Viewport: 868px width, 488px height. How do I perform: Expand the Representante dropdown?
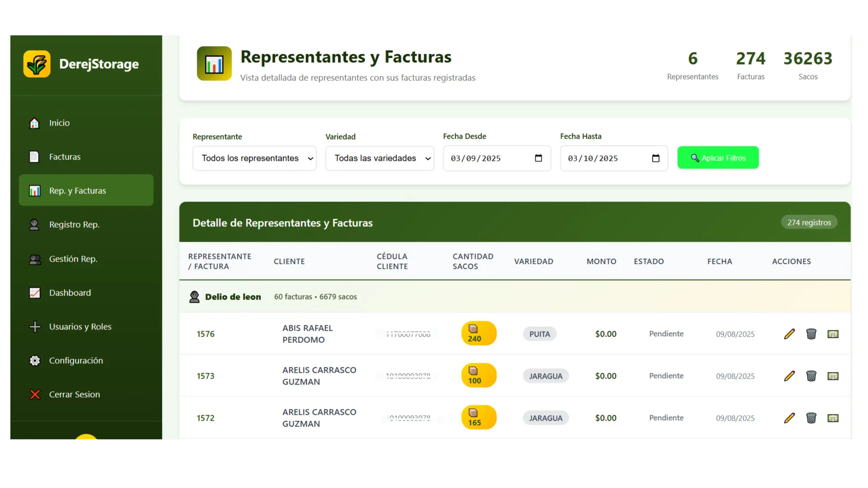coord(254,158)
